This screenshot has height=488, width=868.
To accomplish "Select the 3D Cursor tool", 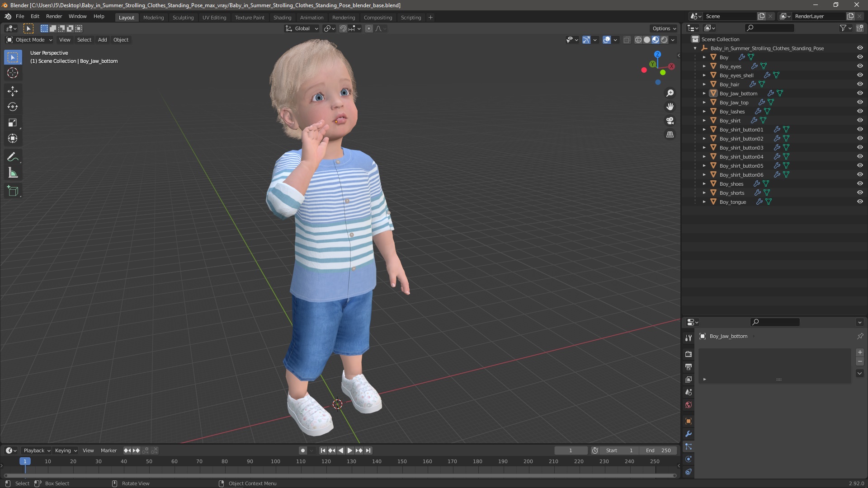I will click(x=13, y=73).
